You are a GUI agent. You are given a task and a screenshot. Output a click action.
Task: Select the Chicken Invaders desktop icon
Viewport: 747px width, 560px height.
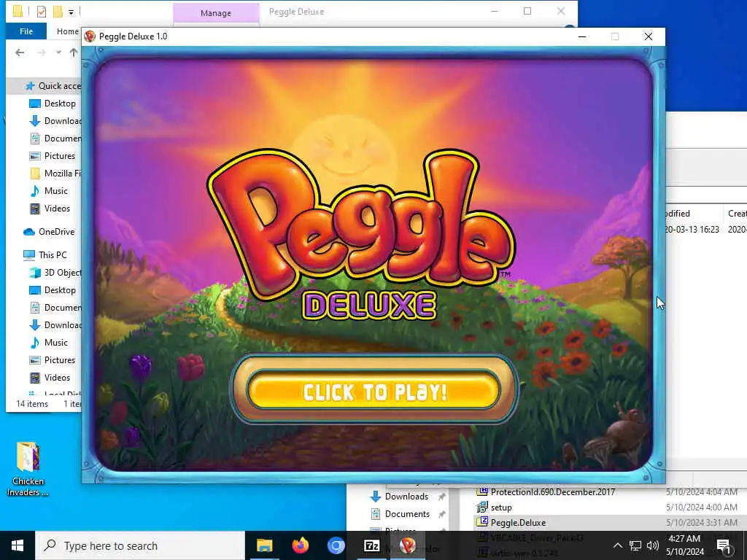pos(28,469)
